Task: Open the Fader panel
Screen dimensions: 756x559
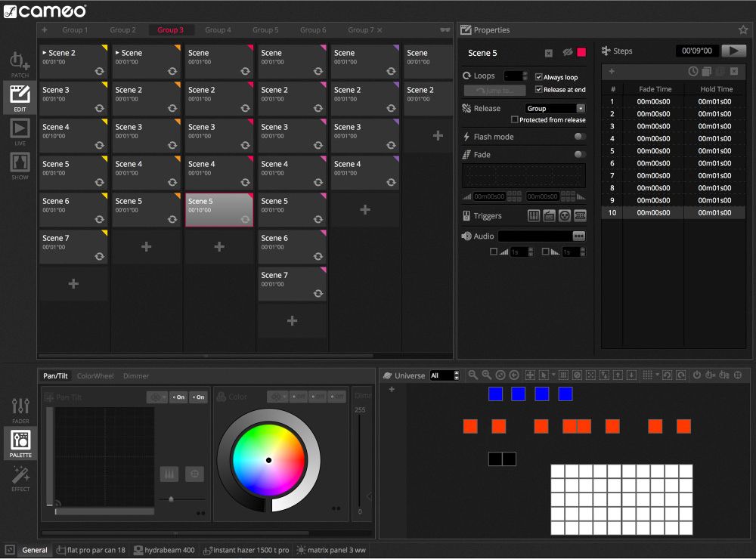Action: click(20, 409)
